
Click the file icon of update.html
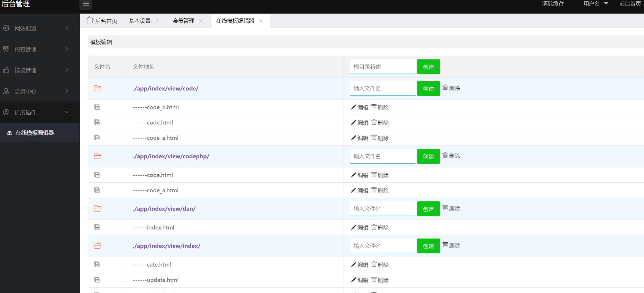97,280
